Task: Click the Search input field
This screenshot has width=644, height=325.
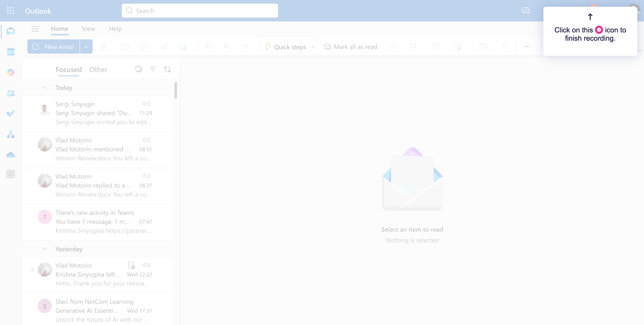Action: tap(200, 11)
